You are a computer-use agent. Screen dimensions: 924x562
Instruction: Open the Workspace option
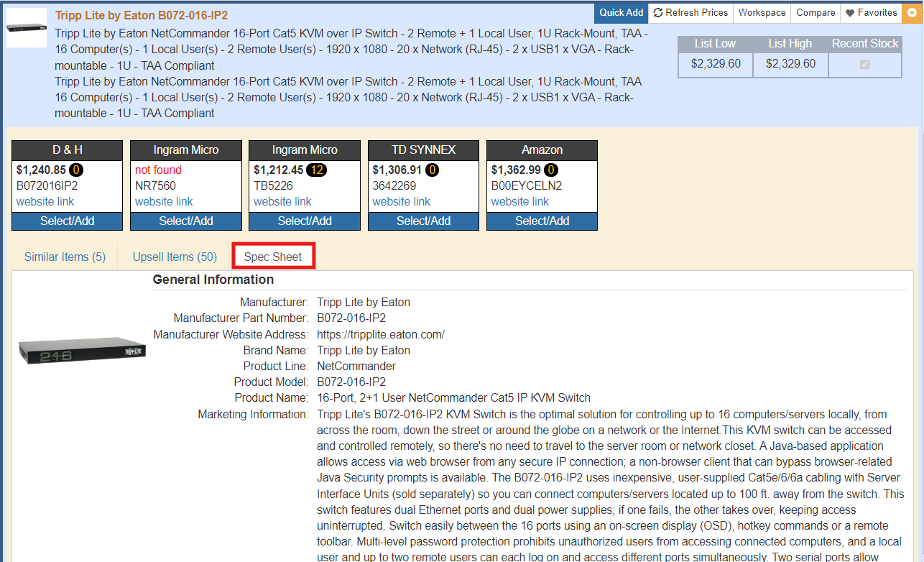pyautogui.click(x=762, y=13)
